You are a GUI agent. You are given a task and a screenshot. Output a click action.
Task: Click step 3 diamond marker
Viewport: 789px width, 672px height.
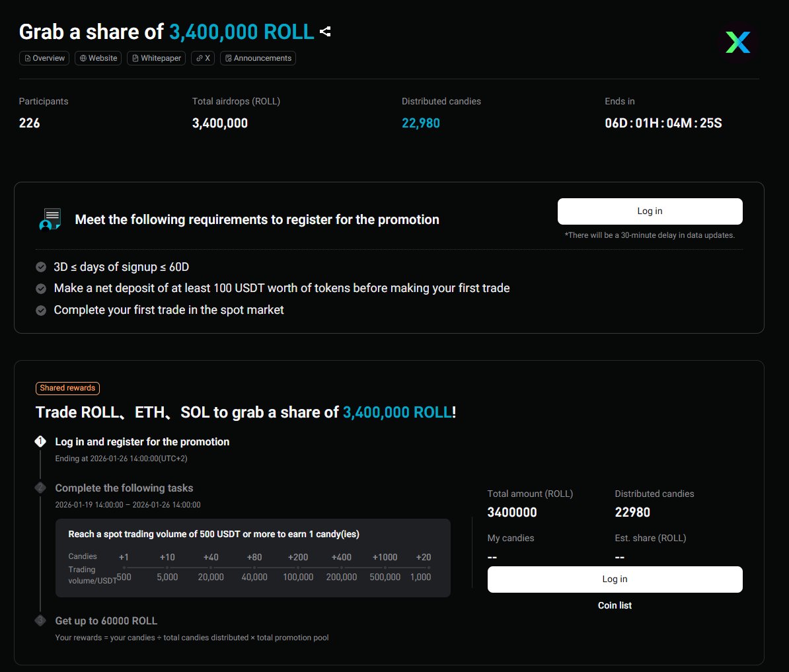point(40,620)
